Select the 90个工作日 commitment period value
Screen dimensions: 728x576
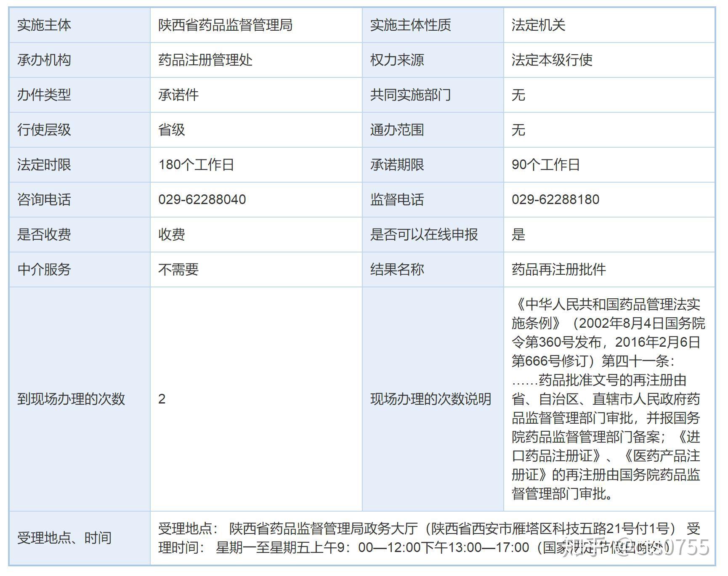pos(546,165)
